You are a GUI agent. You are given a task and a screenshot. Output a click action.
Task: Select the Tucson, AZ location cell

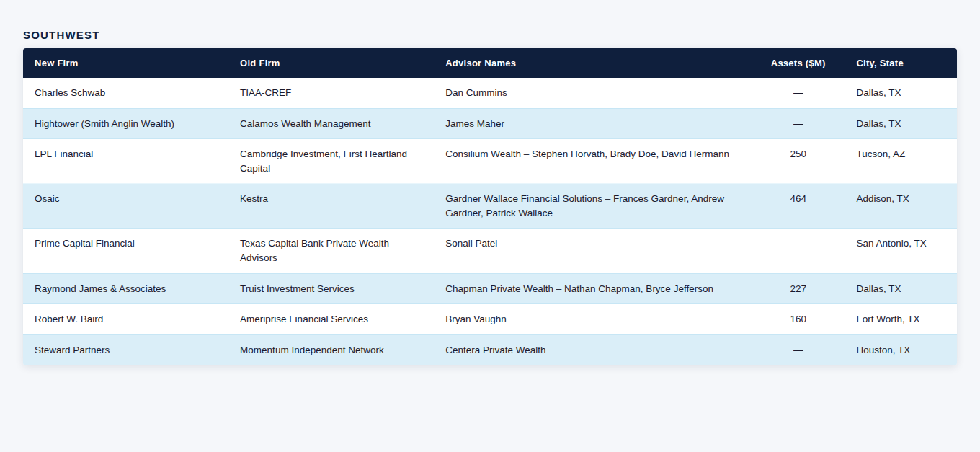coord(881,154)
